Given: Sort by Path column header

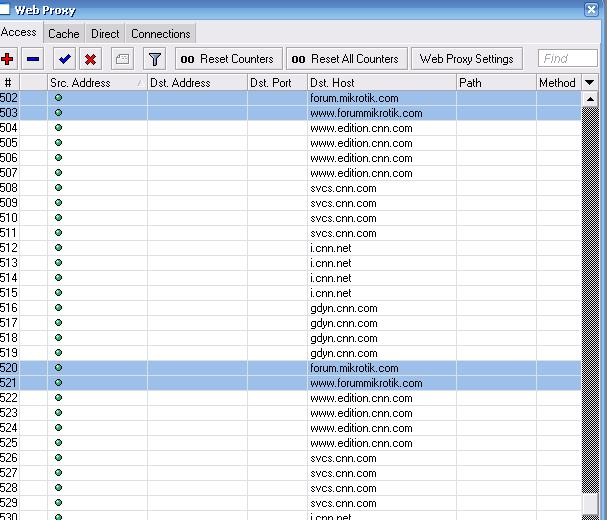Looking at the screenshot, I should (x=496, y=82).
